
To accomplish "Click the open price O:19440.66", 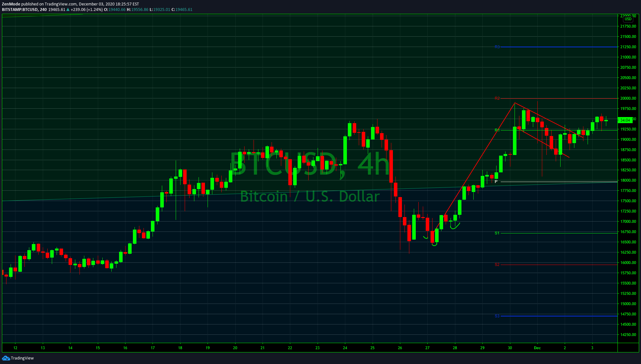I will tap(115, 10).
